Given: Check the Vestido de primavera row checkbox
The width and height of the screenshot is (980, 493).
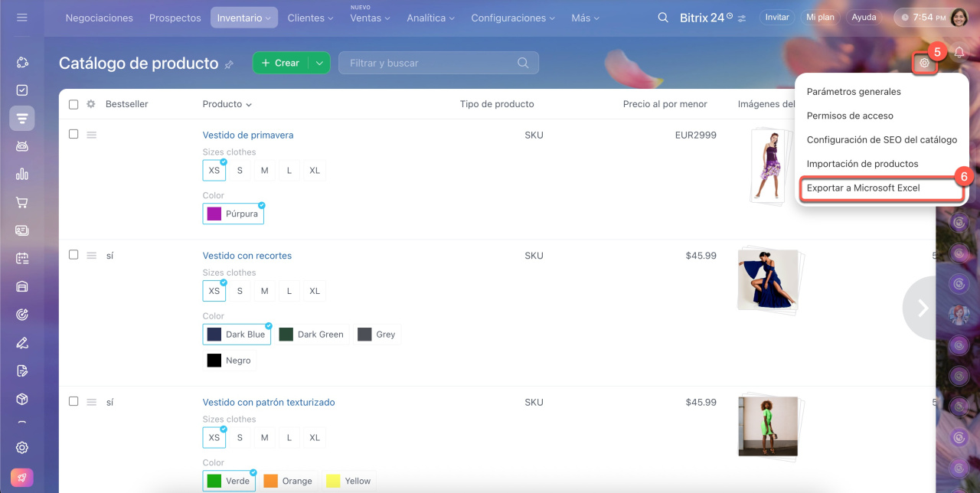Looking at the screenshot, I should click(73, 134).
